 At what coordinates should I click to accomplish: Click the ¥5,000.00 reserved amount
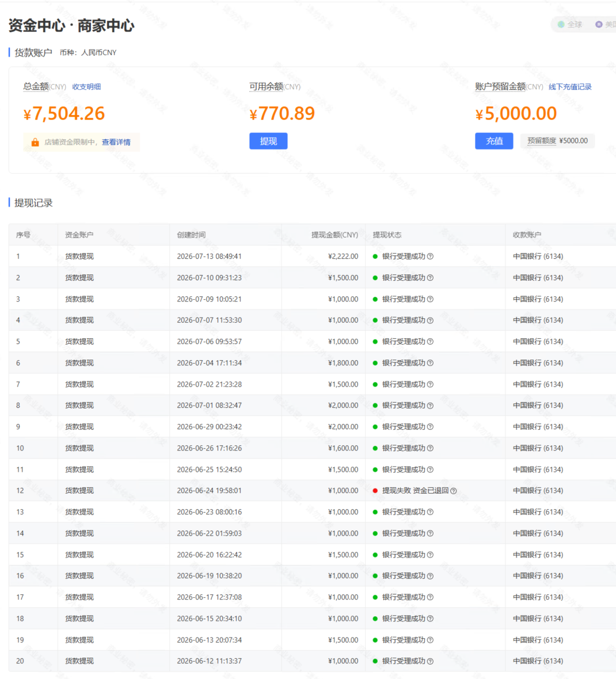coord(515,113)
